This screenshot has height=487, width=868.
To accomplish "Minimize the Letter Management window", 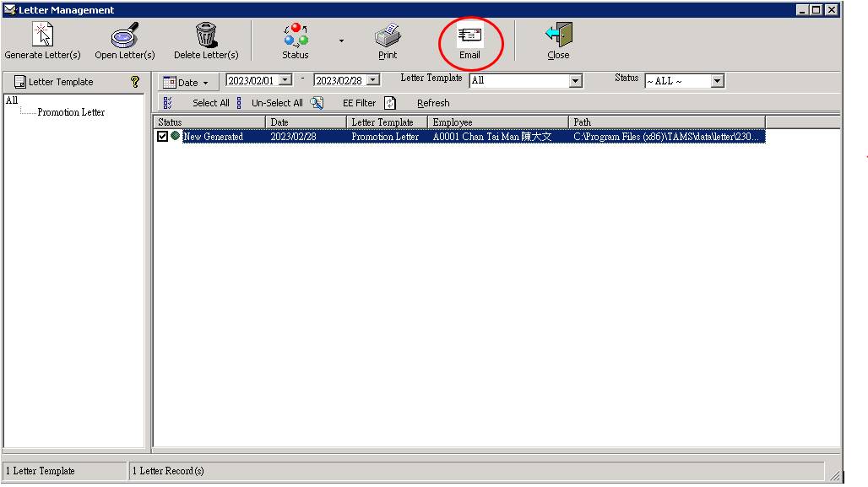I will 801,9.
